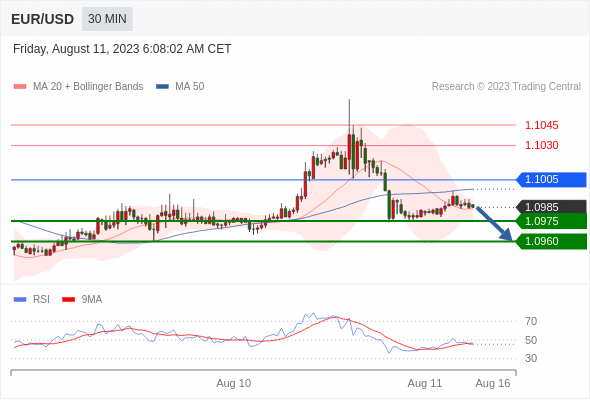The height and width of the screenshot is (400, 590).
Task: Click the blue 1.1005 pivot price tag
Action: pyautogui.click(x=551, y=179)
